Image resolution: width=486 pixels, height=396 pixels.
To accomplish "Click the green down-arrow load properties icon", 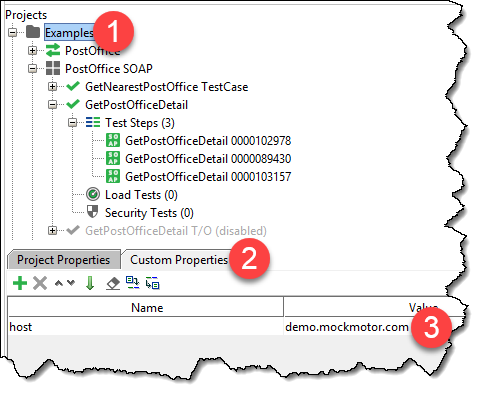I will tap(90, 283).
